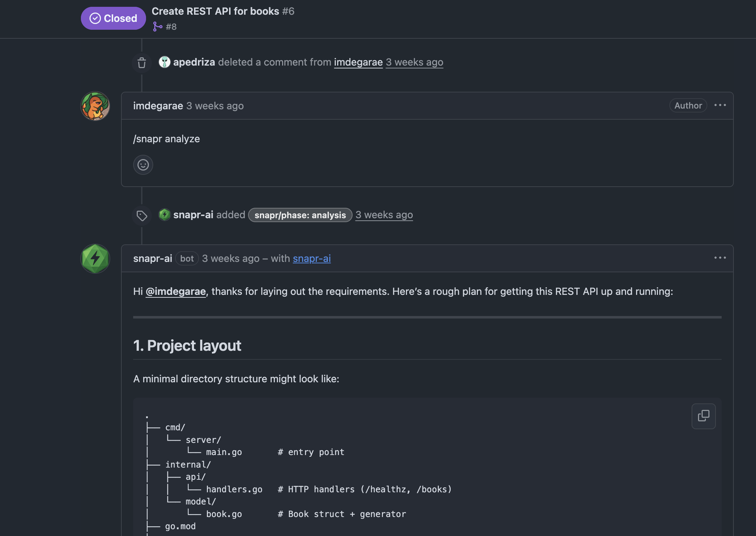Copy the directory structure code block

[703, 416]
